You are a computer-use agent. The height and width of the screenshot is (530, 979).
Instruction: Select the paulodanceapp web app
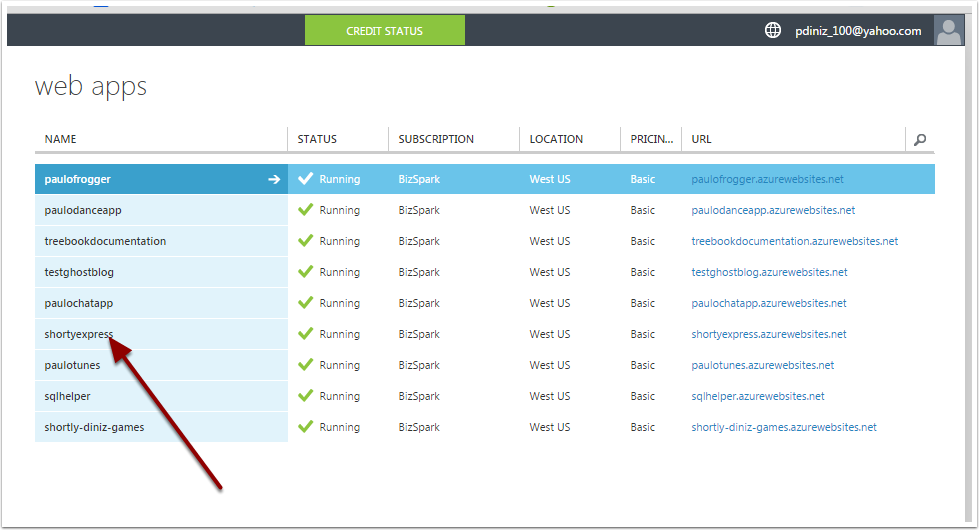tap(83, 210)
